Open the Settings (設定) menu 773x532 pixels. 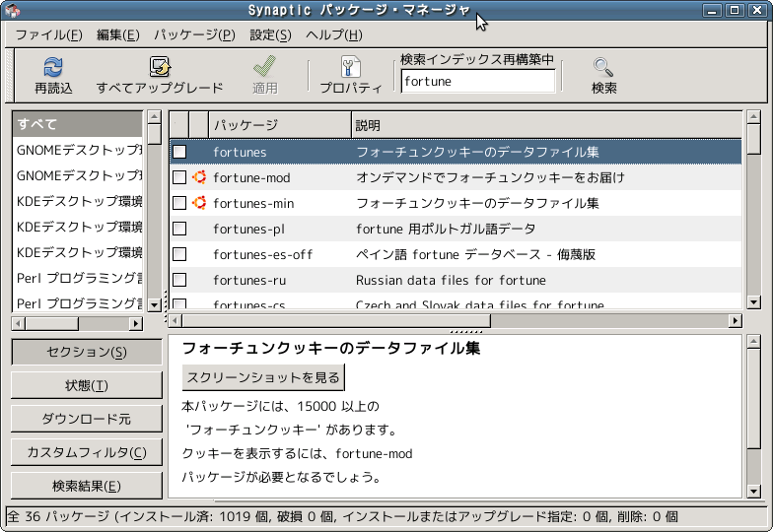[x=270, y=35]
